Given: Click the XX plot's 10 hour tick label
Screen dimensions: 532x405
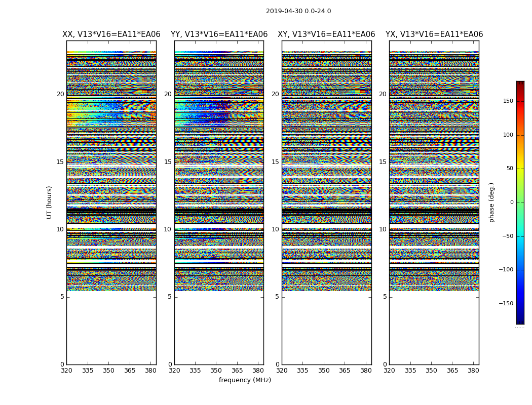Looking at the screenshot, I should pos(60,229).
